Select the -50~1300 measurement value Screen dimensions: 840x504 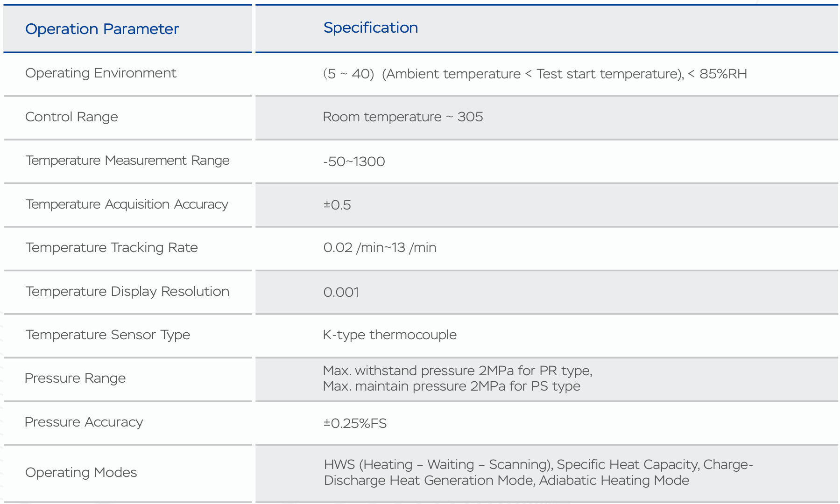(x=354, y=161)
